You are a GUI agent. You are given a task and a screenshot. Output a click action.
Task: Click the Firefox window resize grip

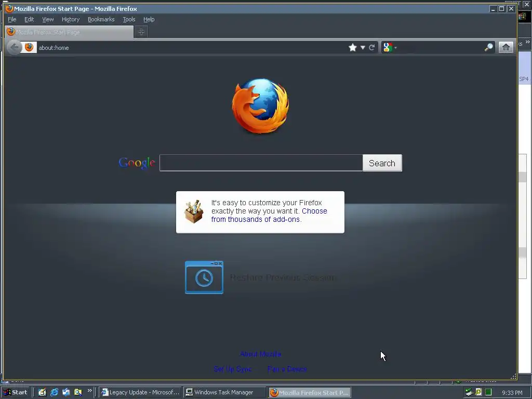tap(513, 376)
